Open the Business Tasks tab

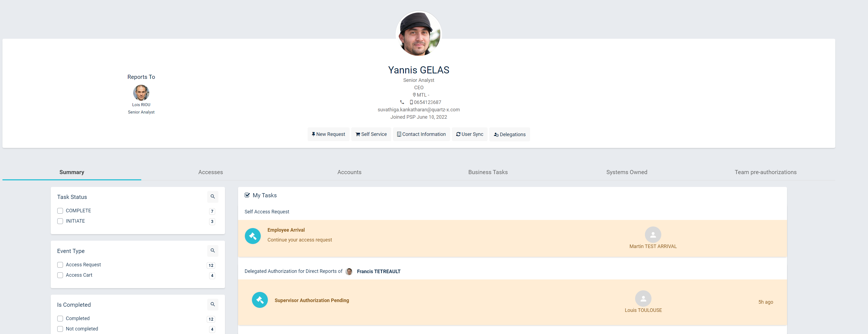click(x=488, y=172)
